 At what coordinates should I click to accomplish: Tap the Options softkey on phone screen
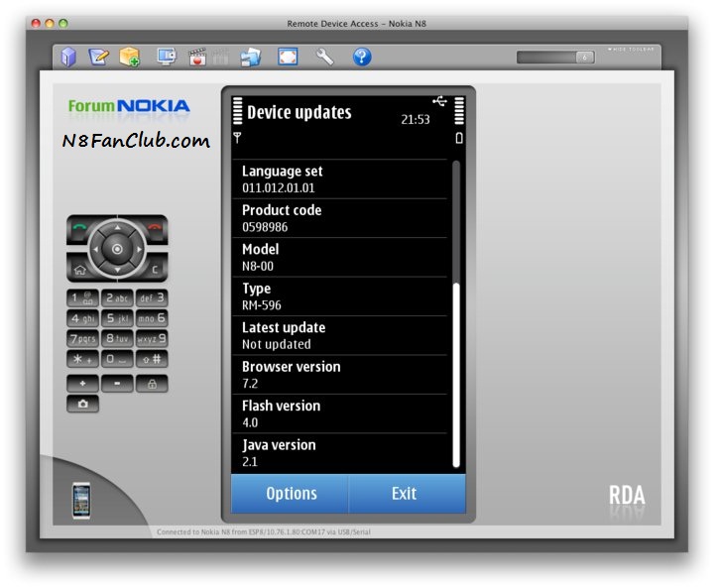(x=290, y=494)
